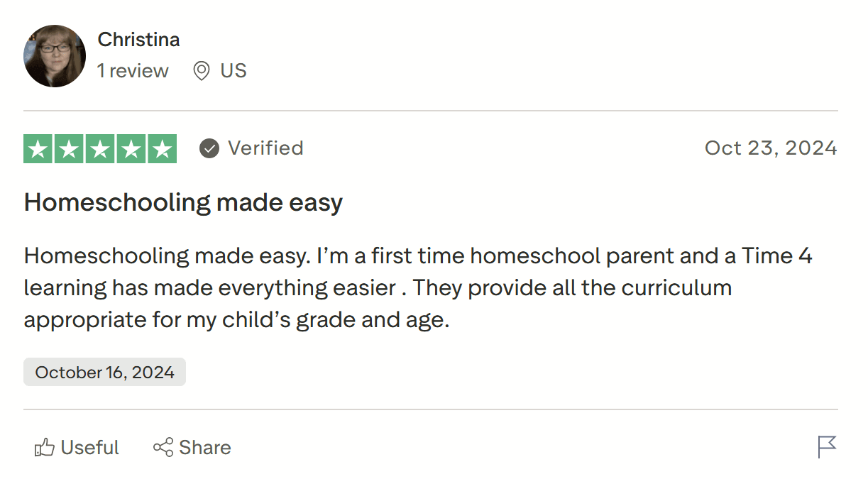This screenshot has height=479, width=868.
Task: Click the fifth green star in the rating
Action: [160, 148]
